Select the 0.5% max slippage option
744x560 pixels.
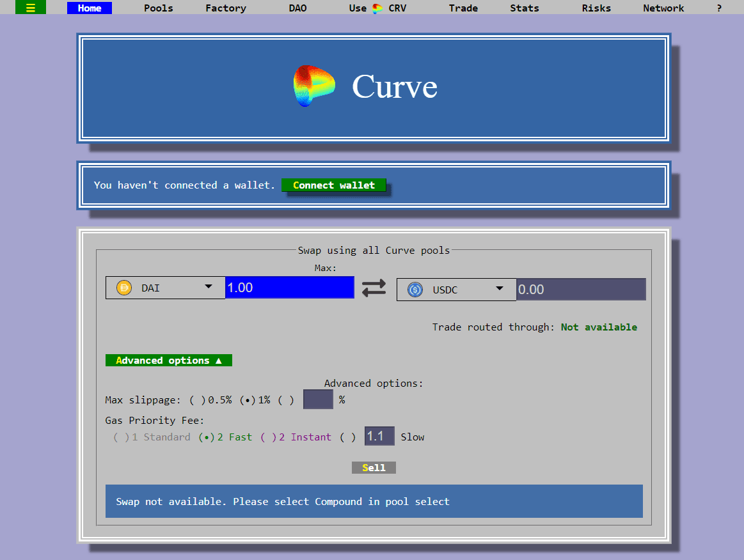(194, 400)
